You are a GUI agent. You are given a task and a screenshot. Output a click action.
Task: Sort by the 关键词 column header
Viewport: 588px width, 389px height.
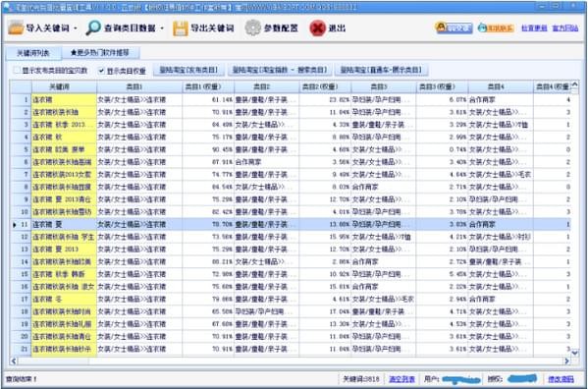(64, 86)
